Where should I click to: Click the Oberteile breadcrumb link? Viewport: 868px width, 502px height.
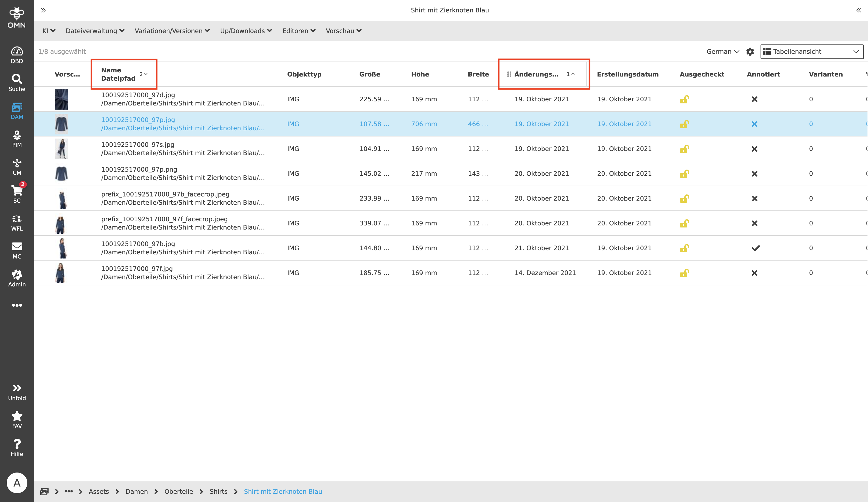click(179, 491)
